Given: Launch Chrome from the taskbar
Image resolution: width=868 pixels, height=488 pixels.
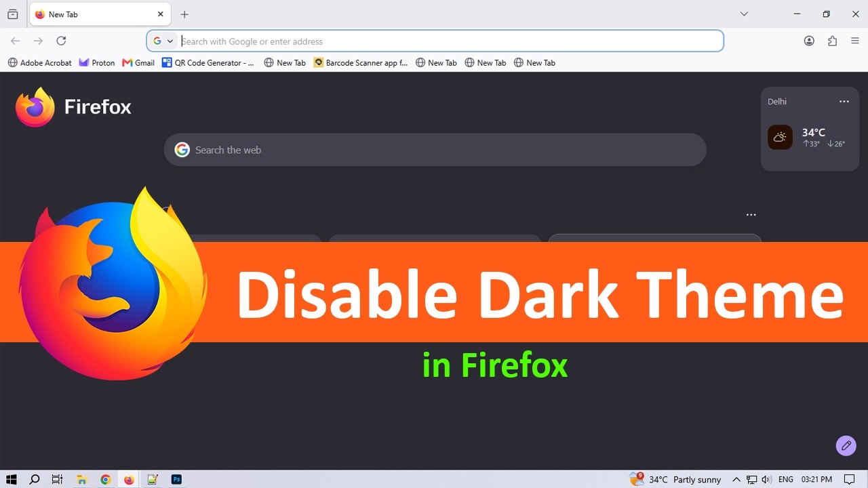Looking at the screenshot, I should pos(105,479).
